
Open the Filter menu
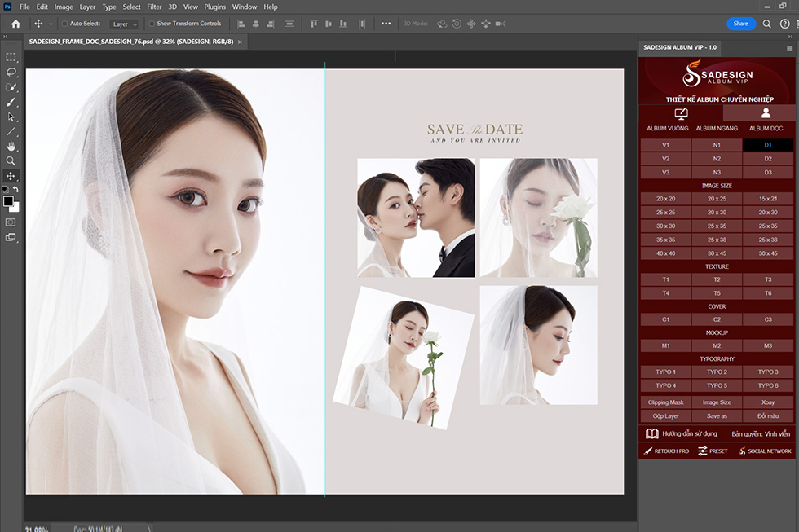click(154, 7)
